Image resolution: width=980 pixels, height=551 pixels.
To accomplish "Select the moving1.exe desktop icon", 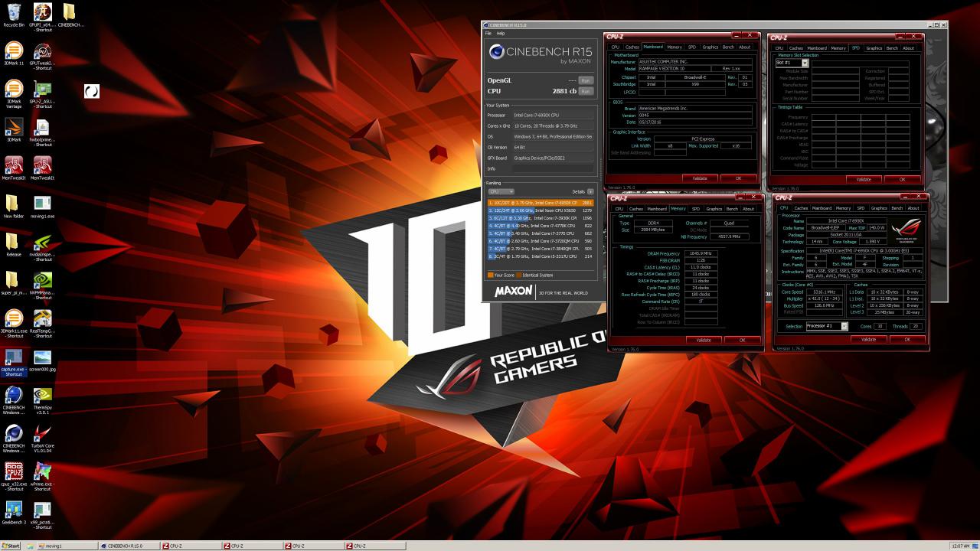I will [x=42, y=207].
